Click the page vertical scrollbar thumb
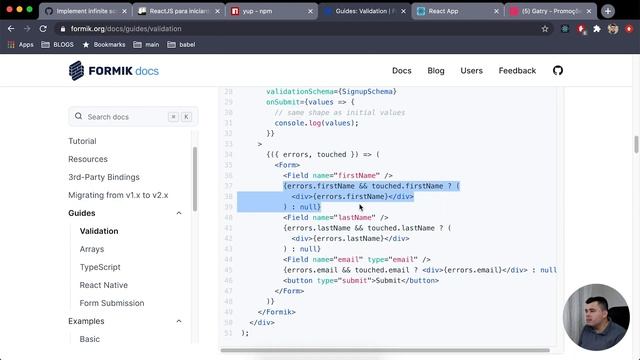640x360 pixels. pyautogui.click(x=636, y=144)
